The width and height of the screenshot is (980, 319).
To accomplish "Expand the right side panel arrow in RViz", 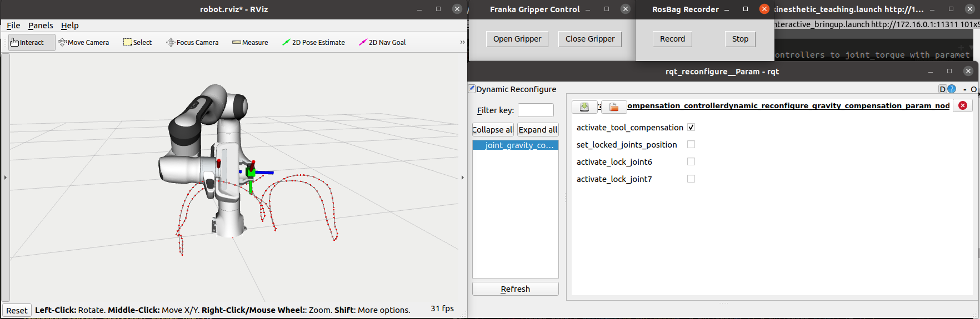I will pos(462,178).
